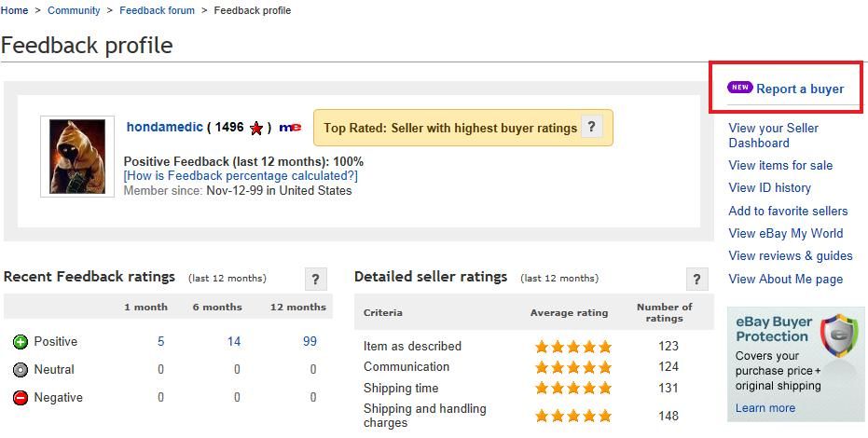Viewport: 868px width, 438px height.
Task: Click the hondamedic profile avatar
Action: coord(77,157)
